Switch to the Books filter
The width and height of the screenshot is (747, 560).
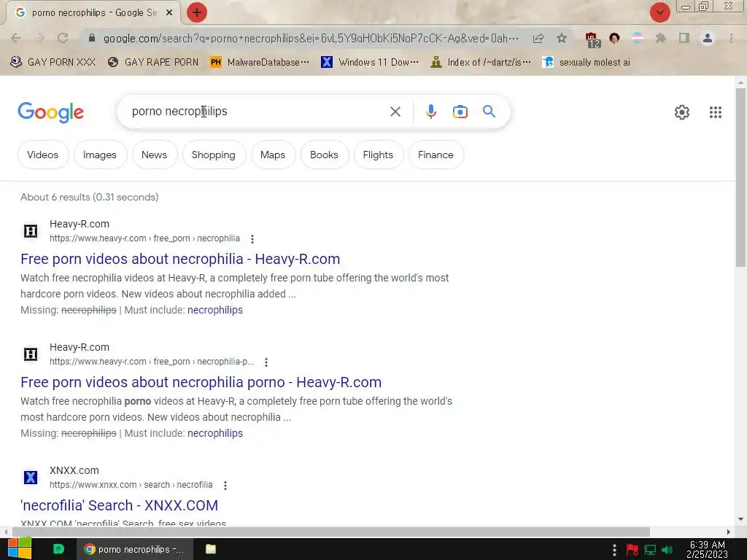[x=325, y=155]
